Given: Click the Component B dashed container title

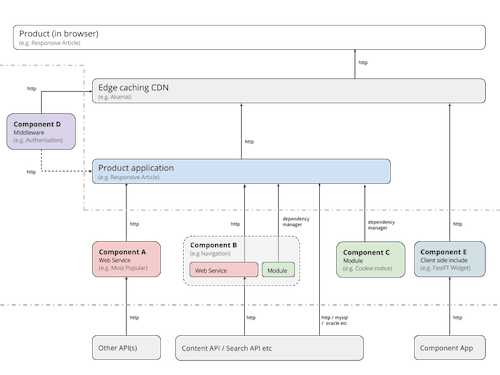Looking at the screenshot, I should click(213, 245).
